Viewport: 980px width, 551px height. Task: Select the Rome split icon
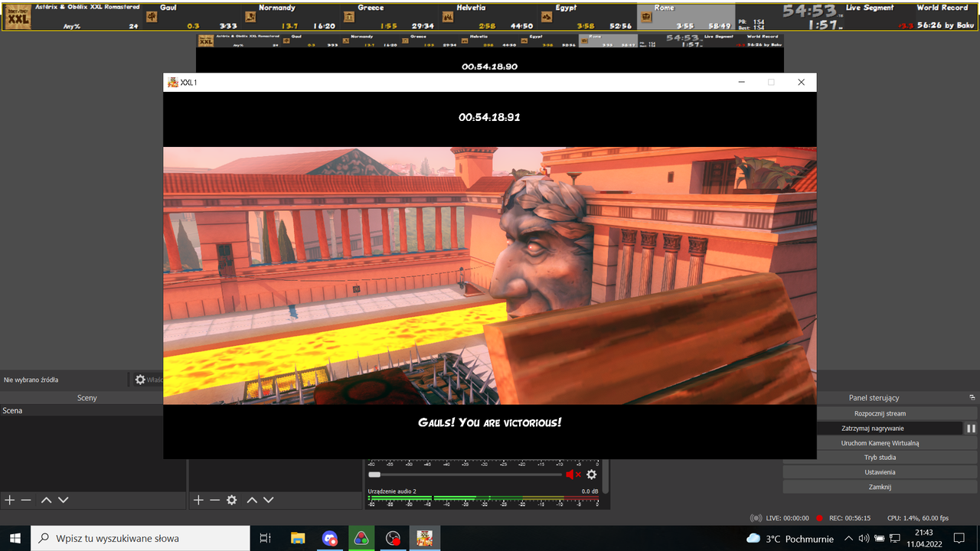point(646,17)
